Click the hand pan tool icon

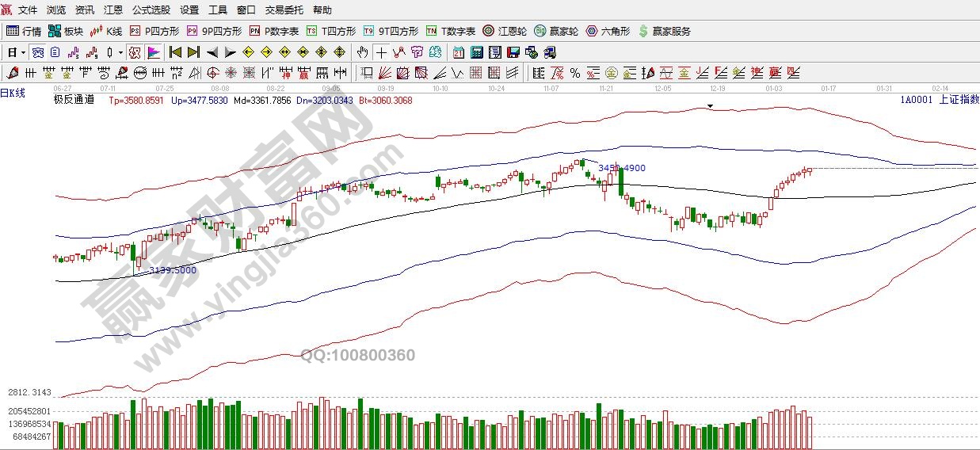[362, 53]
